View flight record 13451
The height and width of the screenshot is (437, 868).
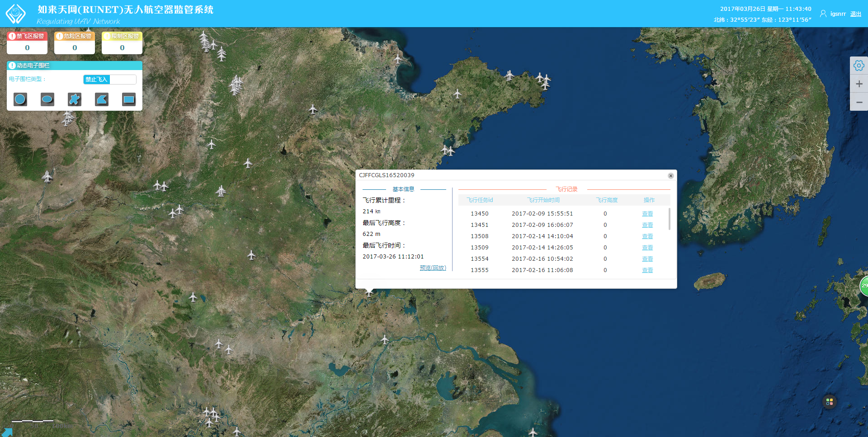click(x=647, y=225)
